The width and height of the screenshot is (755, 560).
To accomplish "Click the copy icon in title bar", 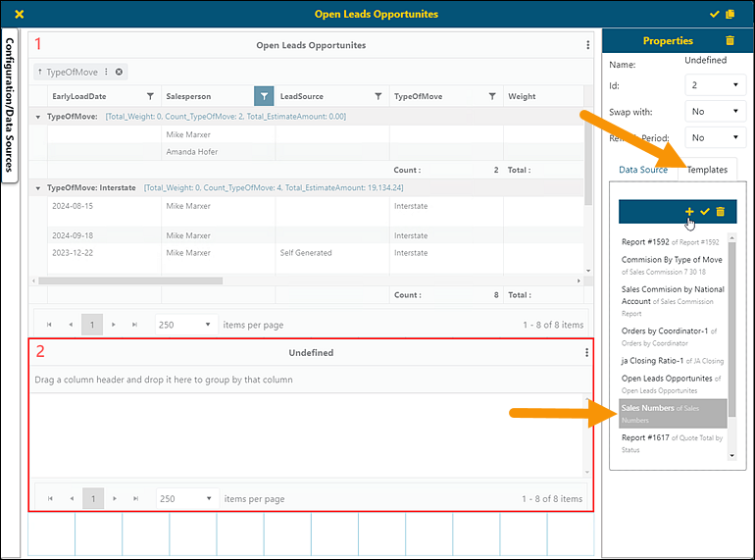I will [730, 14].
